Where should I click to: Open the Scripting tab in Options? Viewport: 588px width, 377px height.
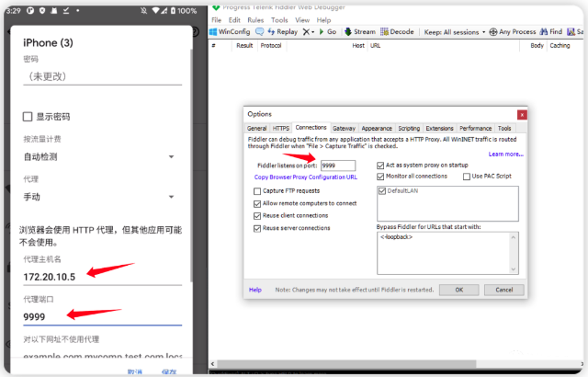pyautogui.click(x=409, y=129)
